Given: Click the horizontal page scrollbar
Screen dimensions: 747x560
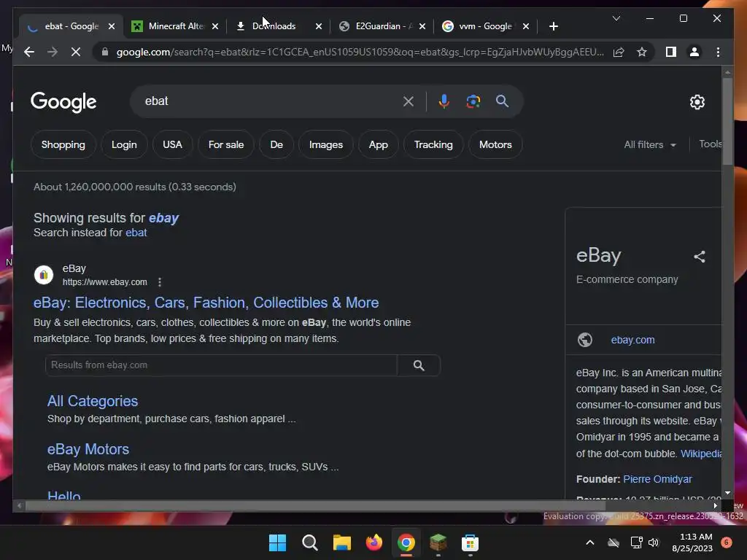Looking at the screenshot, I should tap(315, 506).
